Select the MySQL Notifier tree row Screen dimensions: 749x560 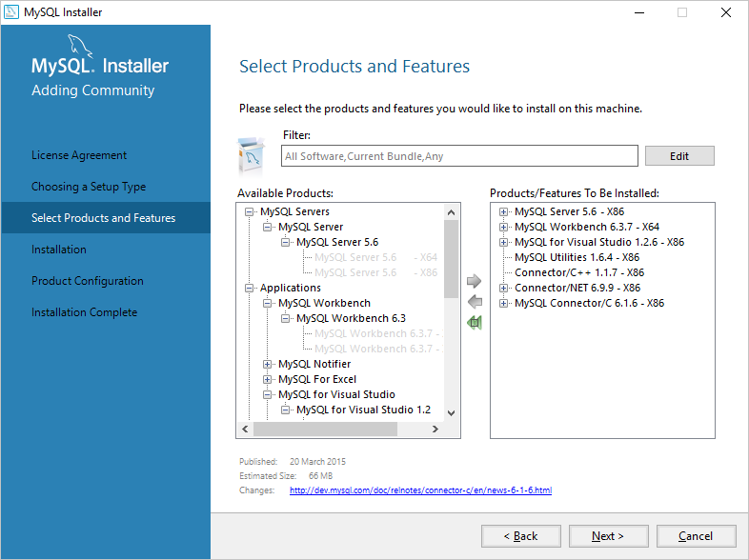point(314,364)
